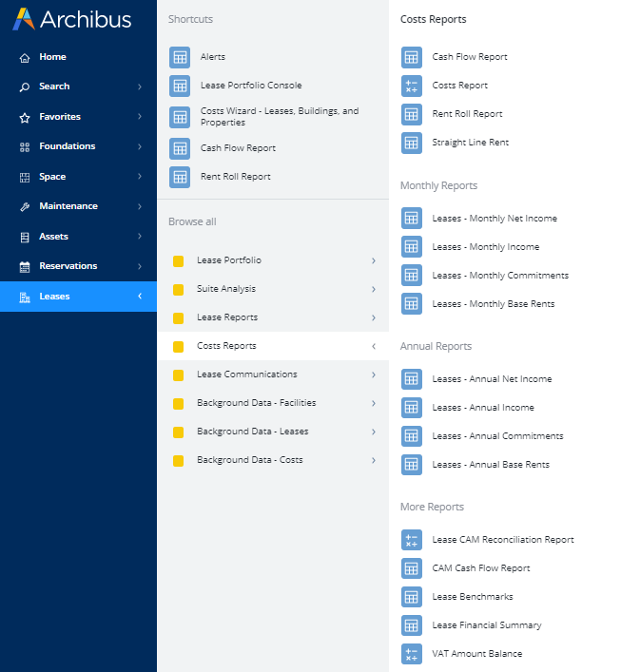This screenshot has width=621, height=672.
Task: Click the Home icon in sidebar
Action: point(25,57)
